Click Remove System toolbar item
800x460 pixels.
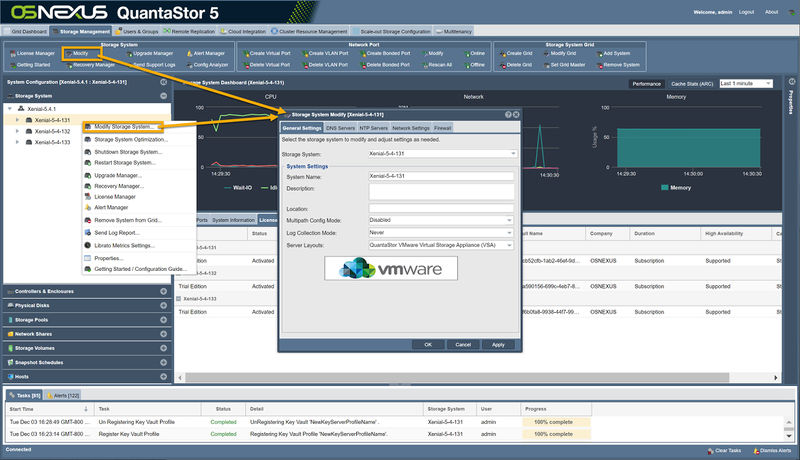click(618, 65)
